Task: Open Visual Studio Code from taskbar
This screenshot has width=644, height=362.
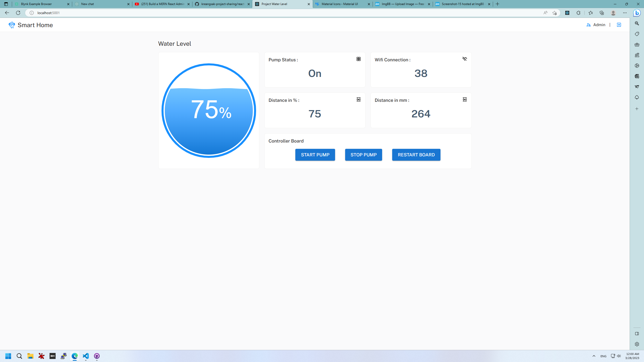Action: pos(86,356)
